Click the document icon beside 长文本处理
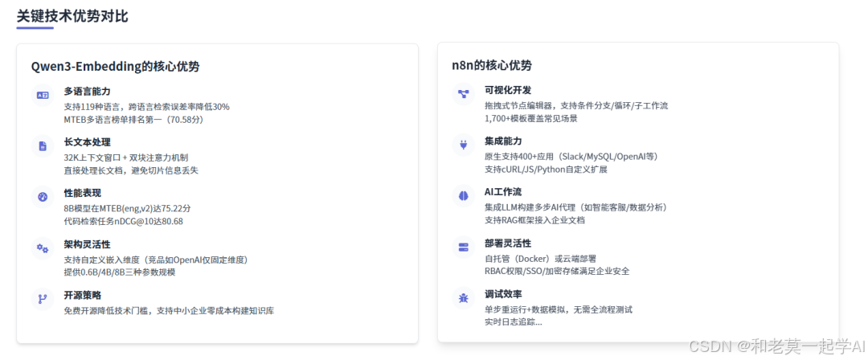868x360 pixels. tap(43, 146)
